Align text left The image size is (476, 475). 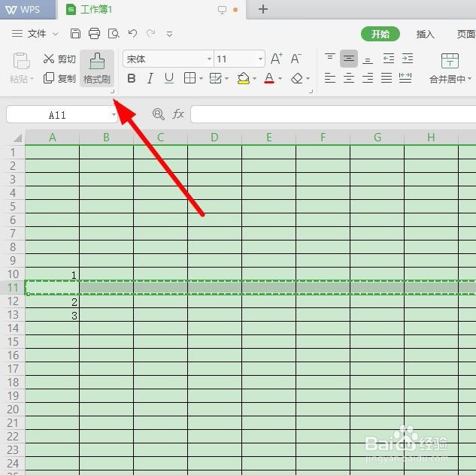pyautogui.click(x=330, y=78)
